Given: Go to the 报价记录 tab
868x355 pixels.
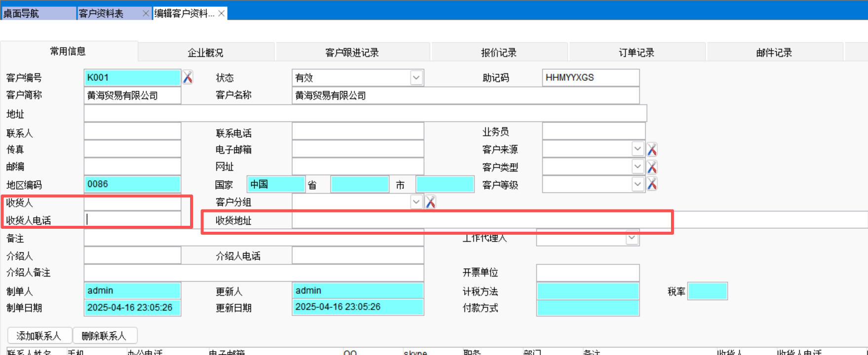Looking at the screenshot, I should click(x=499, y=53).
